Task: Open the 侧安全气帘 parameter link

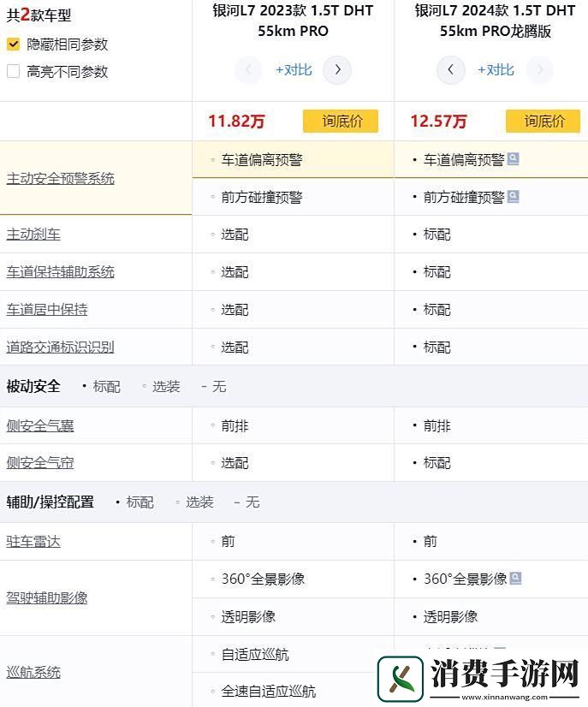Action: [x=40, y=462]
